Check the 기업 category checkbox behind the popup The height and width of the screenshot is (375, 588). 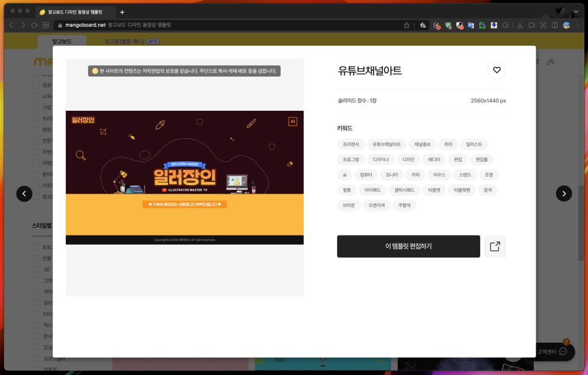point(35,107)
